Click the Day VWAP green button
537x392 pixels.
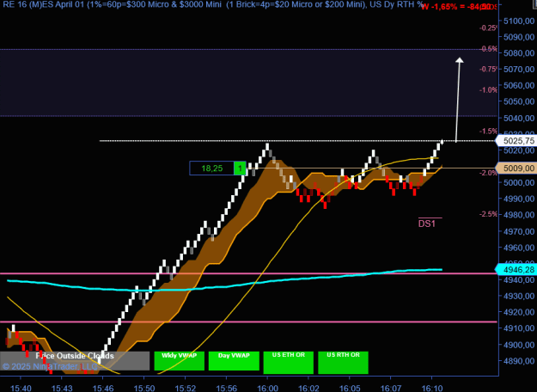click(x=234, y=361)
